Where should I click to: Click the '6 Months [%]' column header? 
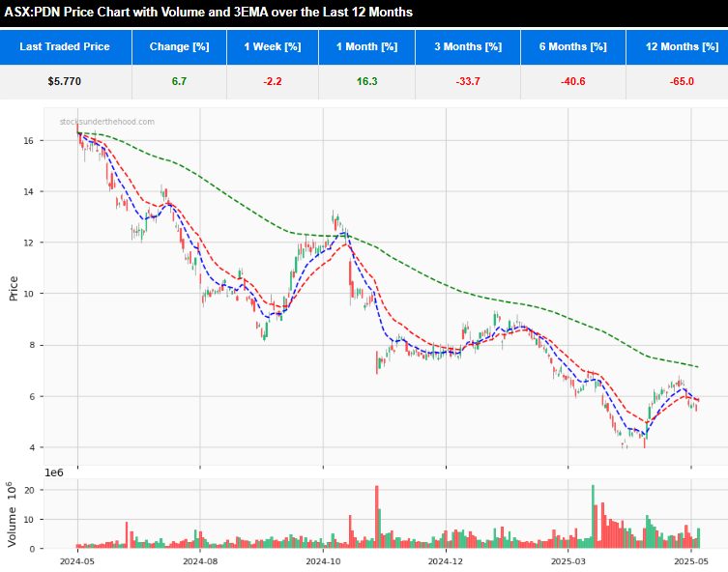tap(573, 46)
